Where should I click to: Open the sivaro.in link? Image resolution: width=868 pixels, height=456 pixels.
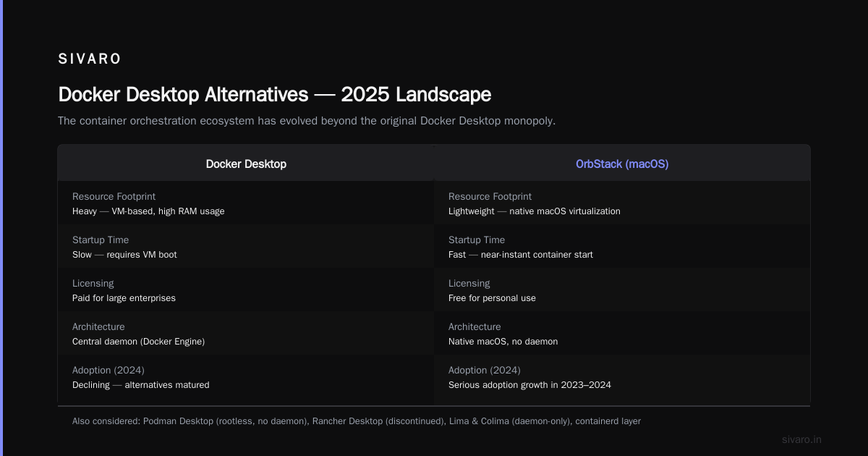pyautogui.click(x=802, y=439)
